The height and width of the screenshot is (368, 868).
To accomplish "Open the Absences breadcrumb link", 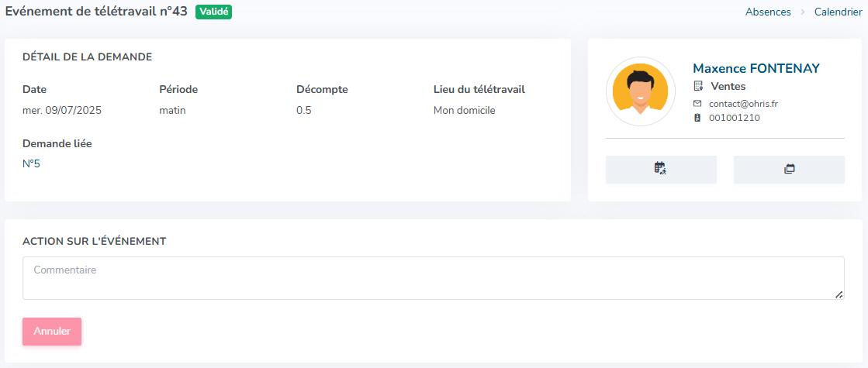I will pos(768,12).
